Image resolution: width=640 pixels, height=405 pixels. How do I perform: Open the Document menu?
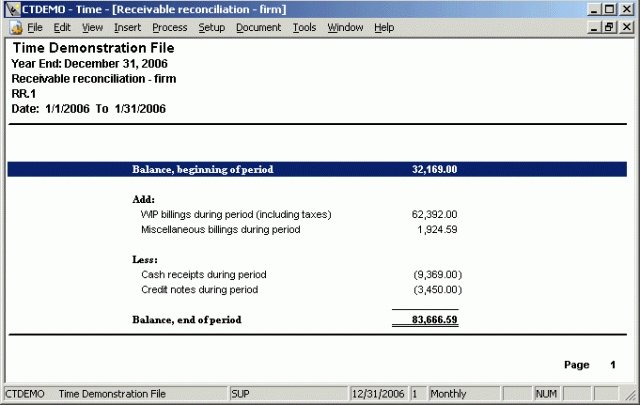click(x=259, y=27)
